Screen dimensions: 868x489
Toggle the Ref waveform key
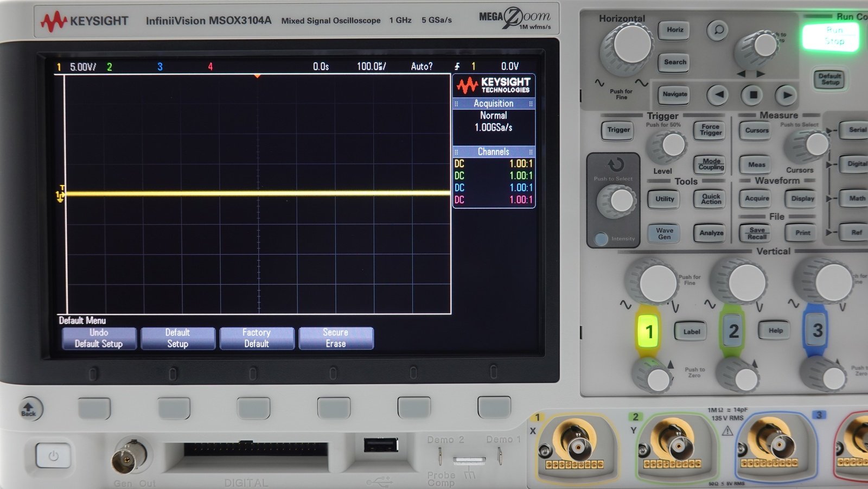pos(855,233)
